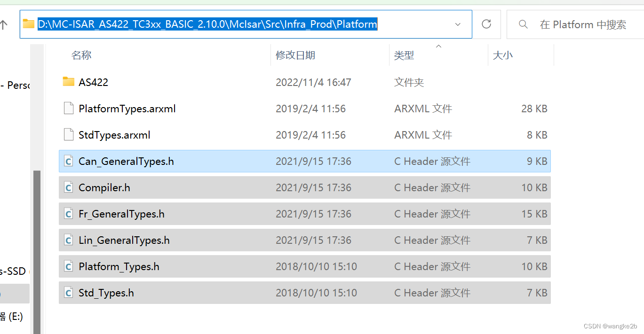Click the 7 KB size of Lin_GeneralTypes.h

click(537, 240)
